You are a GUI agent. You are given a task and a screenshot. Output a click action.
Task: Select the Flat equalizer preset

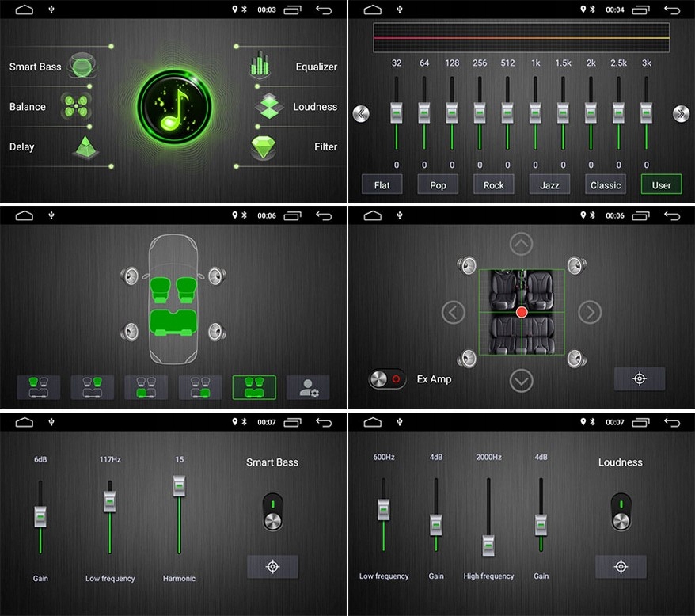pos(382,184)
